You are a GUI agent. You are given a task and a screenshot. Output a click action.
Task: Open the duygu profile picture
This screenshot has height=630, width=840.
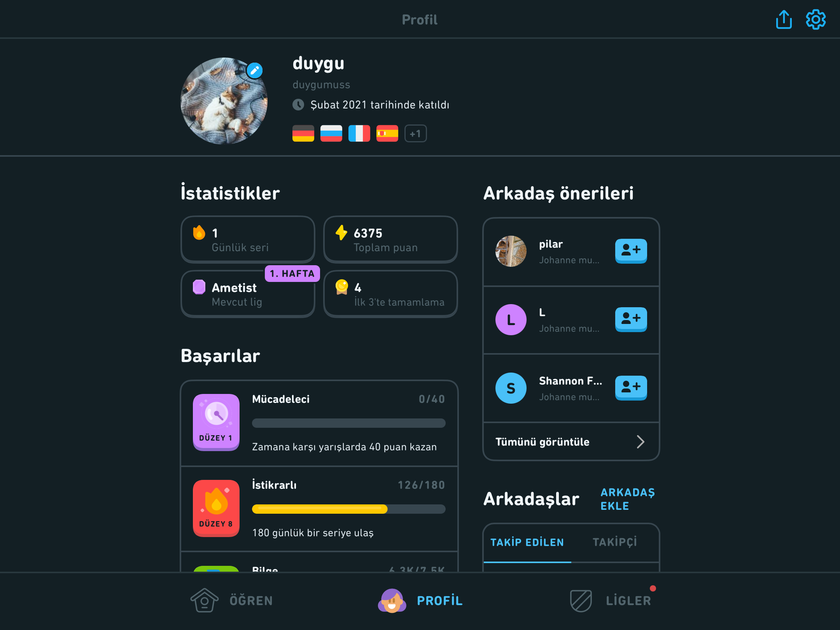pyautogui.click(x=224, y=101)
